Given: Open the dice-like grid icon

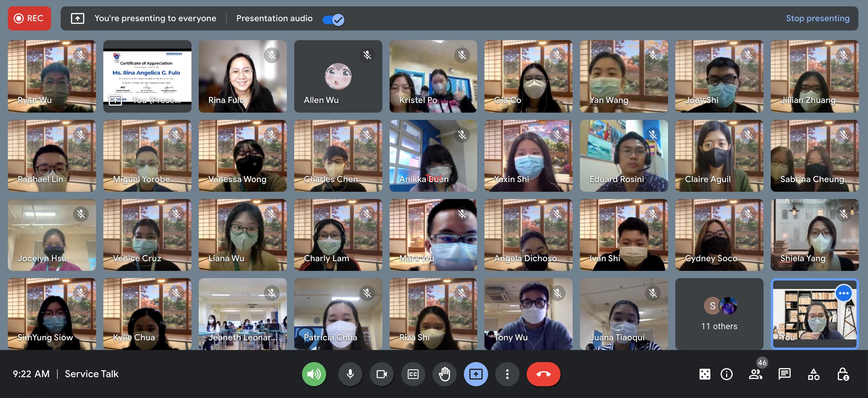Looking at the screenshot, I should [705, 374].
